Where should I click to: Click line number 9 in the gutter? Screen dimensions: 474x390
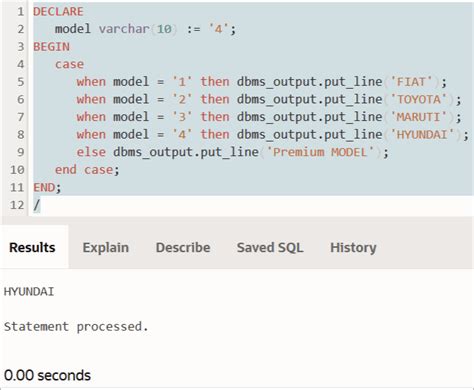click(20, 152)
